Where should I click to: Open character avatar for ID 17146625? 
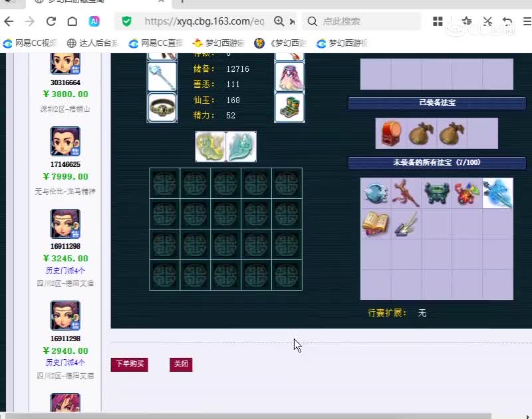65,141
